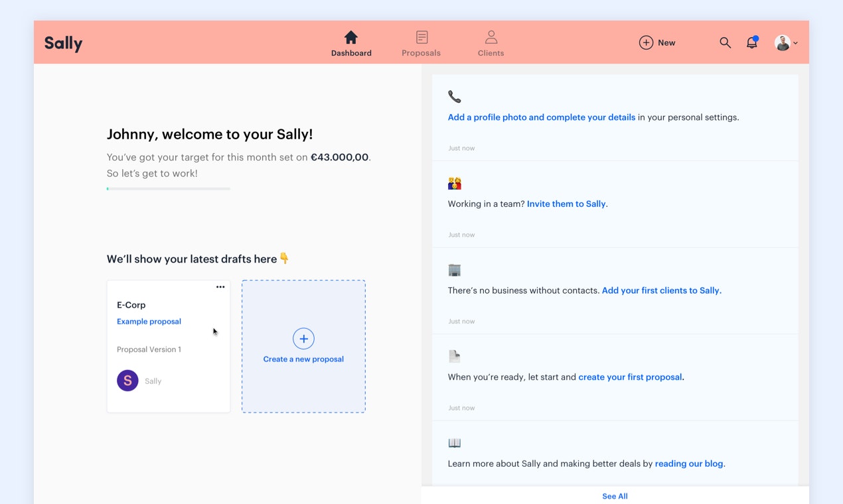Click the plus circle icon for new proposal

(303, 339)
